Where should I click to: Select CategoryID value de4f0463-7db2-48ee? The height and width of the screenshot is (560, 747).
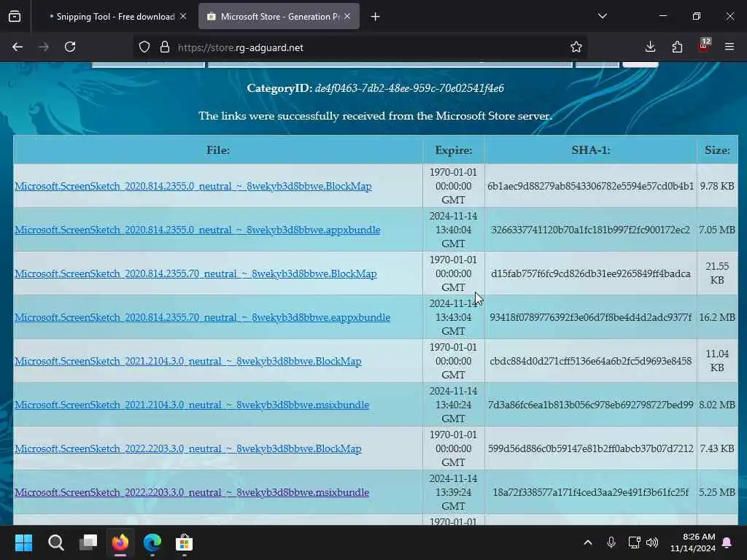(x=409, y=88)
